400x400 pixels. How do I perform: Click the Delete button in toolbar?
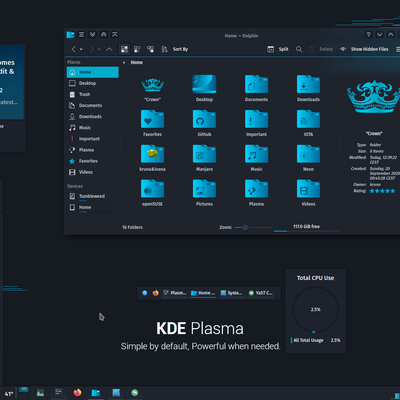(x=321, y=49)
